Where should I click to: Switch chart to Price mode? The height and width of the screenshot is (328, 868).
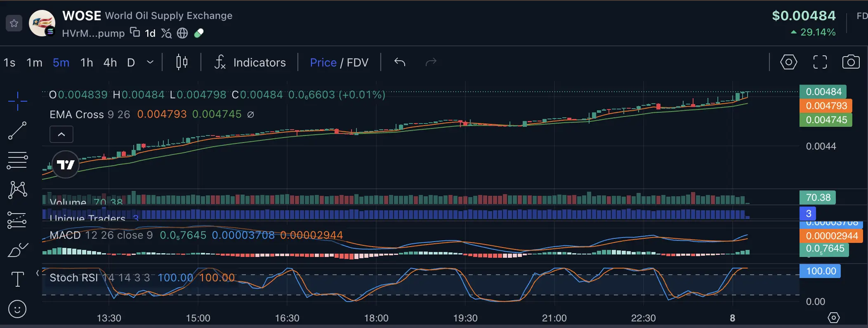pos(323,62)
